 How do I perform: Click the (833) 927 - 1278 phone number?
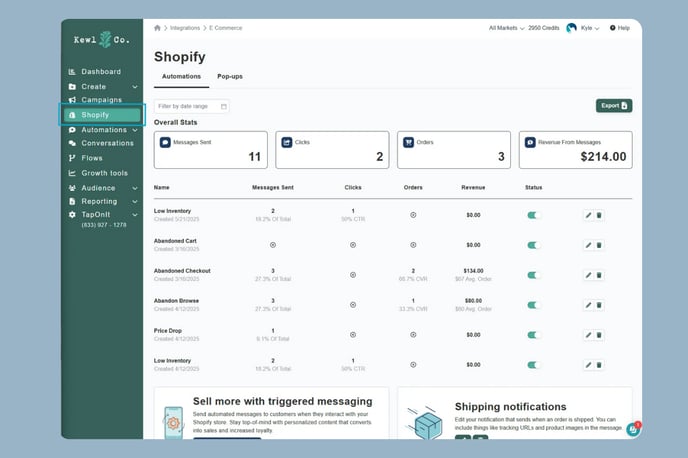104,225
